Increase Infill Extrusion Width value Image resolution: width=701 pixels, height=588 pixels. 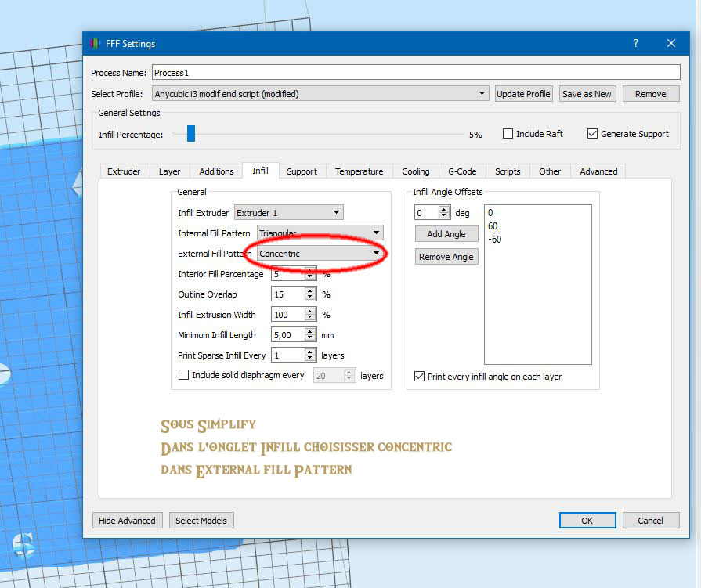tap(310, 312)
